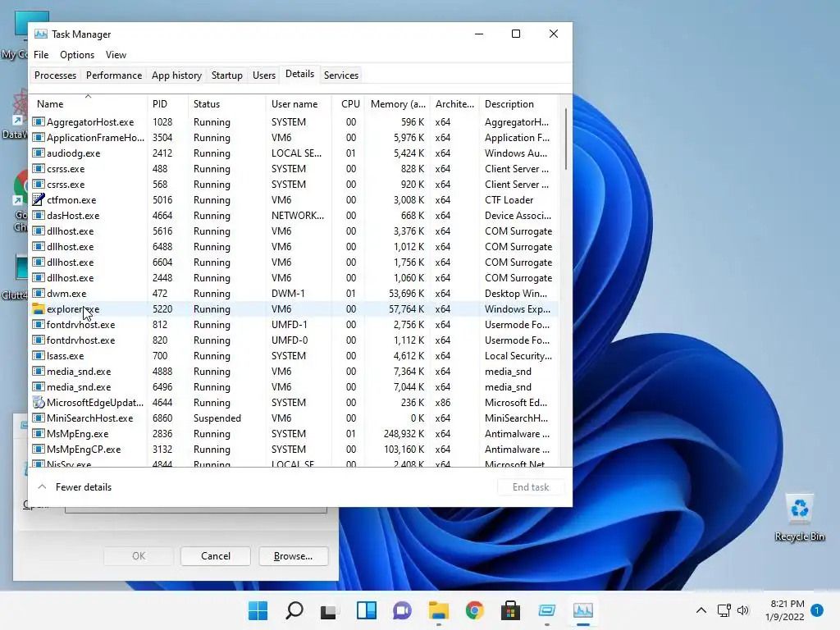840x630 pixels.
Task: Switch to the Services tab
Action: (x=340, y=75)
